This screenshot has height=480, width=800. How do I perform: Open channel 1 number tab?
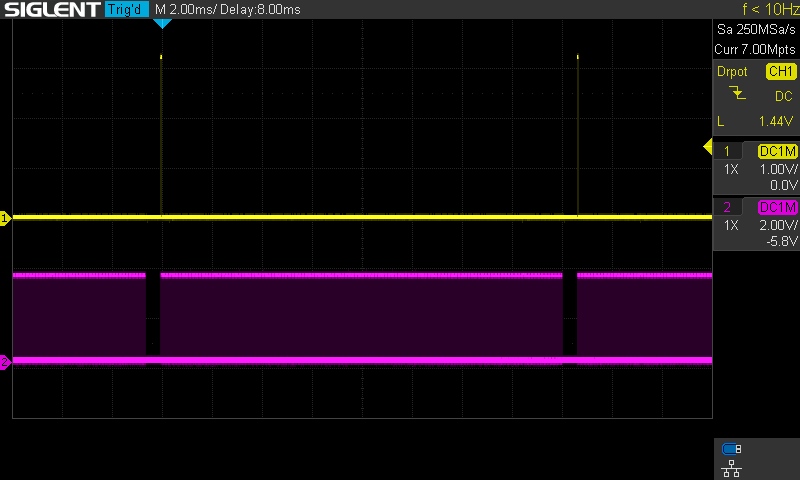727,151
